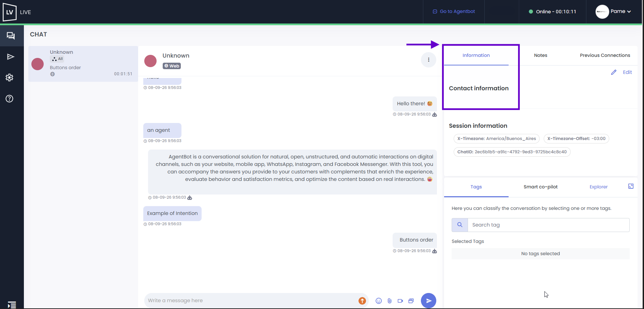Attach a file with the paperclip icon
This screenshot has width=644, height=309.
pos(390,301)
